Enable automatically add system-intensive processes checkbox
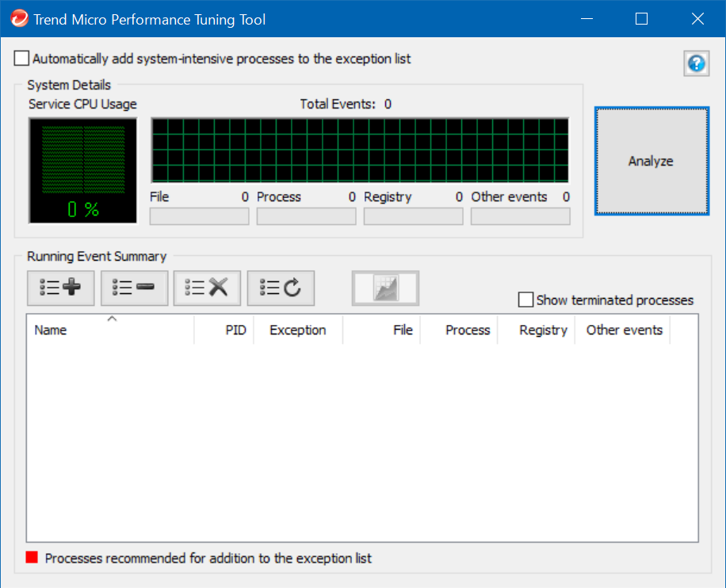 (21, 59)
